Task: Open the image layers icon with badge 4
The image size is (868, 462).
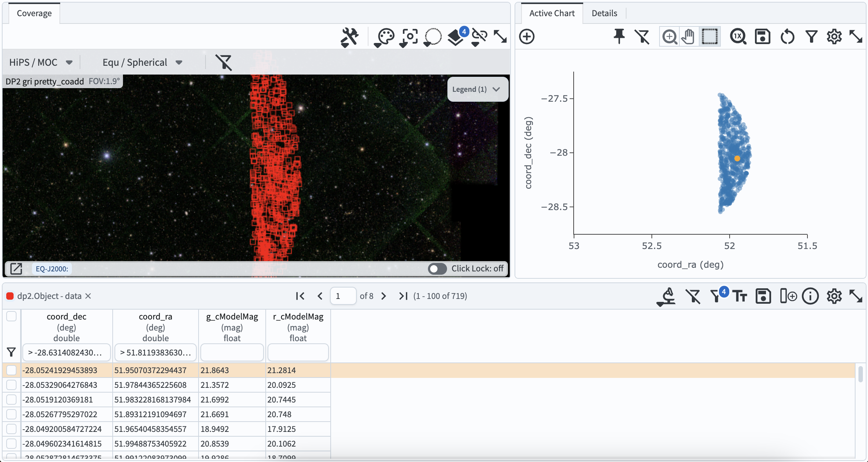Action: [x=457, y=36]
